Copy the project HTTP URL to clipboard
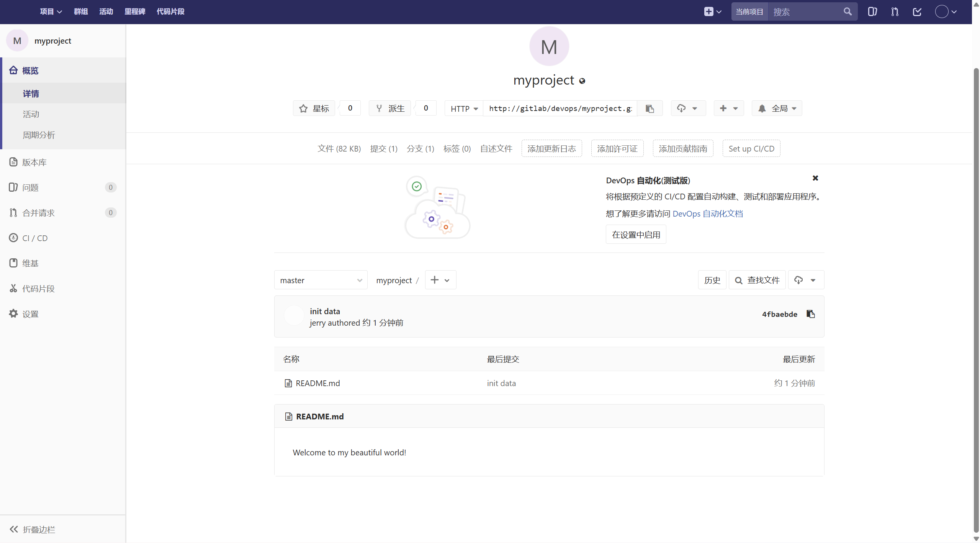This screenshot has height=543, width=980. tap(650, 108)
